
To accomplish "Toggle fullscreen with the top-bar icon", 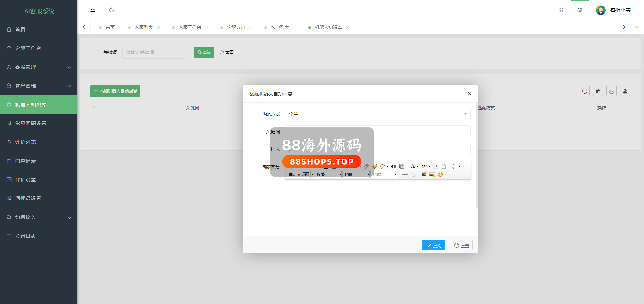I will [x=561, y=10].
